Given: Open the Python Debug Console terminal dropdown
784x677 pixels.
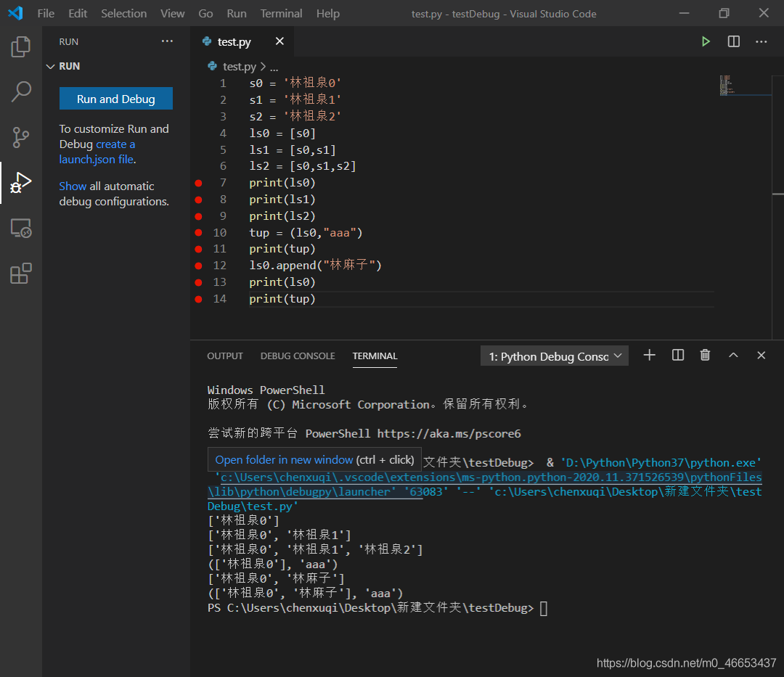Looking at the screenshot, I should click(555, 356).
